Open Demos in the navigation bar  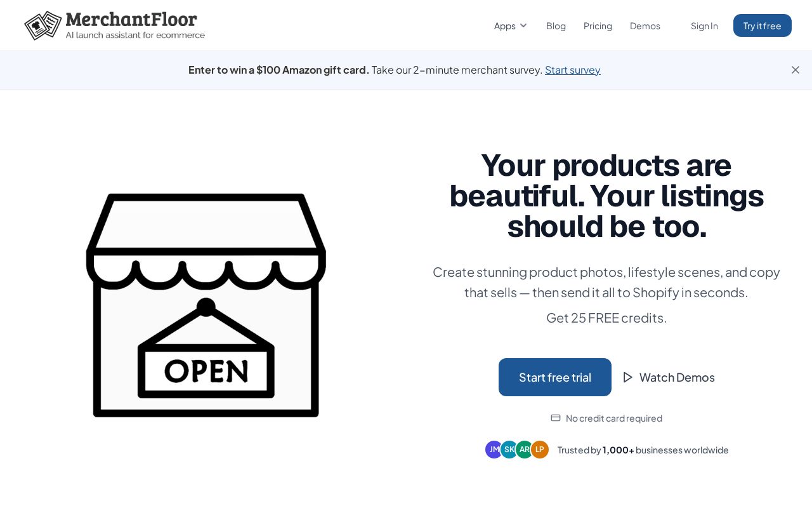tap(645, 25)
